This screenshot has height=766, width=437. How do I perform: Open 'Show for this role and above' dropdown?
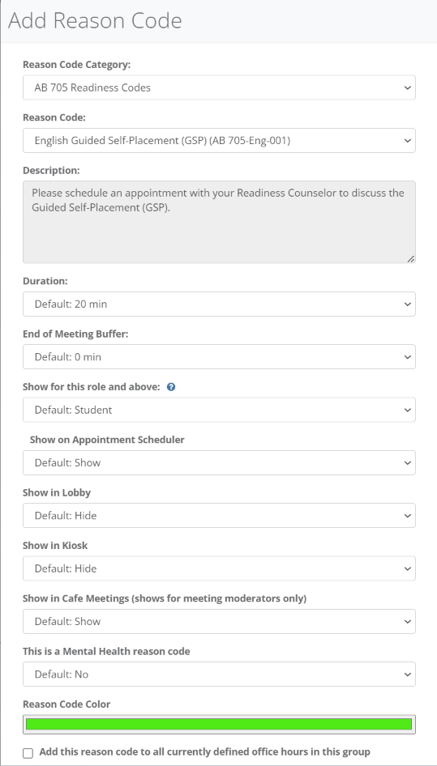pos(219,410)
